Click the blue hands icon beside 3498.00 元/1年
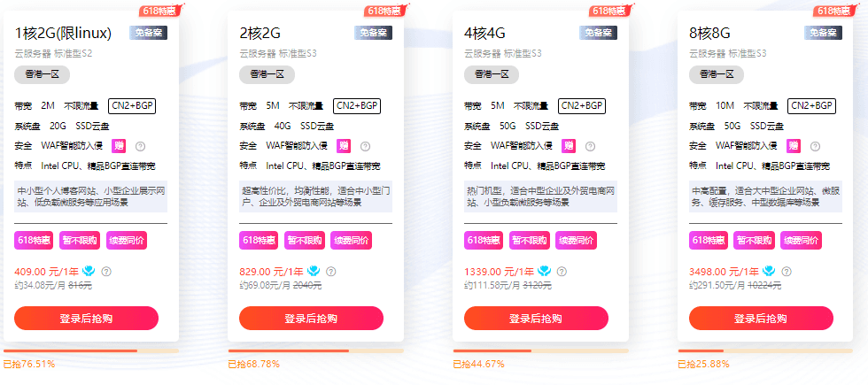The height and width of the screenshot is (385, 868). [x=769, y=271]
